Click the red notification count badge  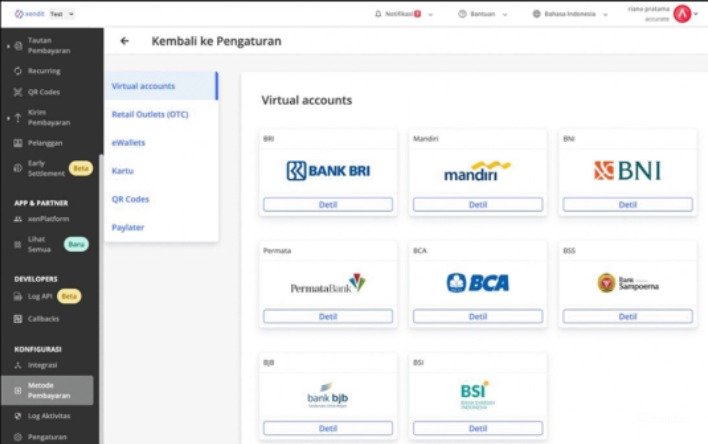[x=418, y=14]
